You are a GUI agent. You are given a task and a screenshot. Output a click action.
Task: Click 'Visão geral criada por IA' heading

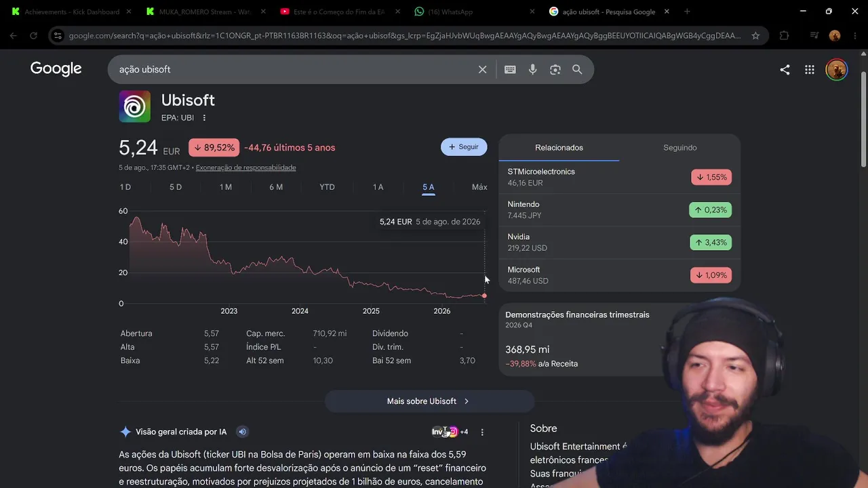(x=181, y=432)
